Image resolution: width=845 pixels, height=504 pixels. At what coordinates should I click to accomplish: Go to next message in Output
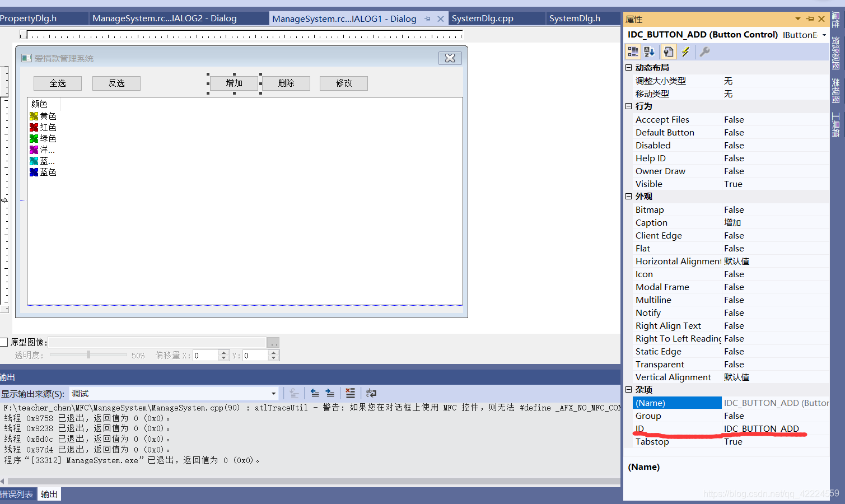pos(330,393)
